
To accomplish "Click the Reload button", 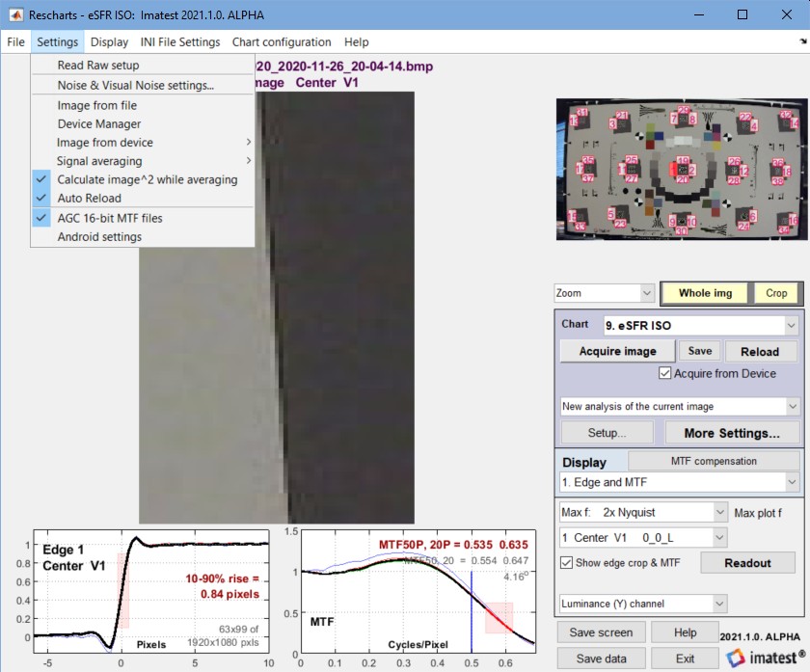I will tap(760, 352).
